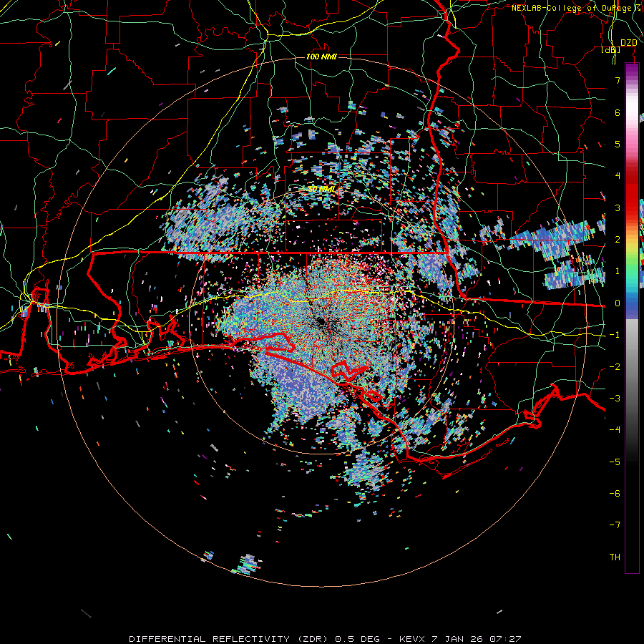Viewport: 644px width, 644px height.
Task: Click the -4 value on the dB scale
Action: (615, 430)
